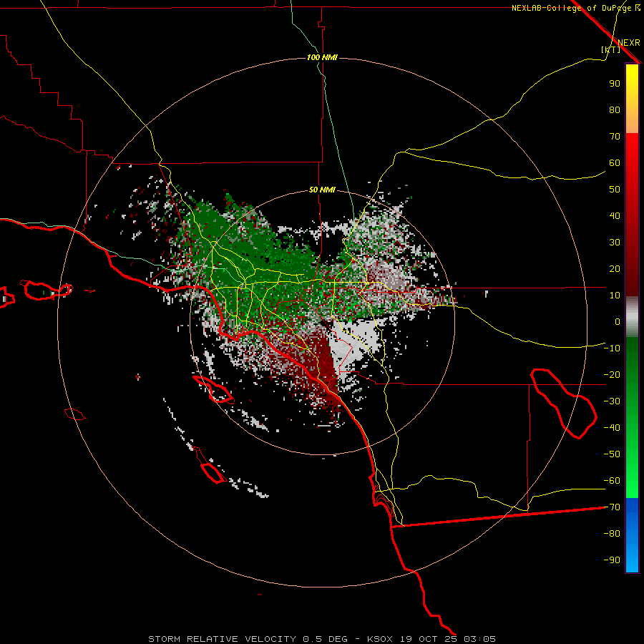Click the 90 value on the velocity scale

[615, 84]
